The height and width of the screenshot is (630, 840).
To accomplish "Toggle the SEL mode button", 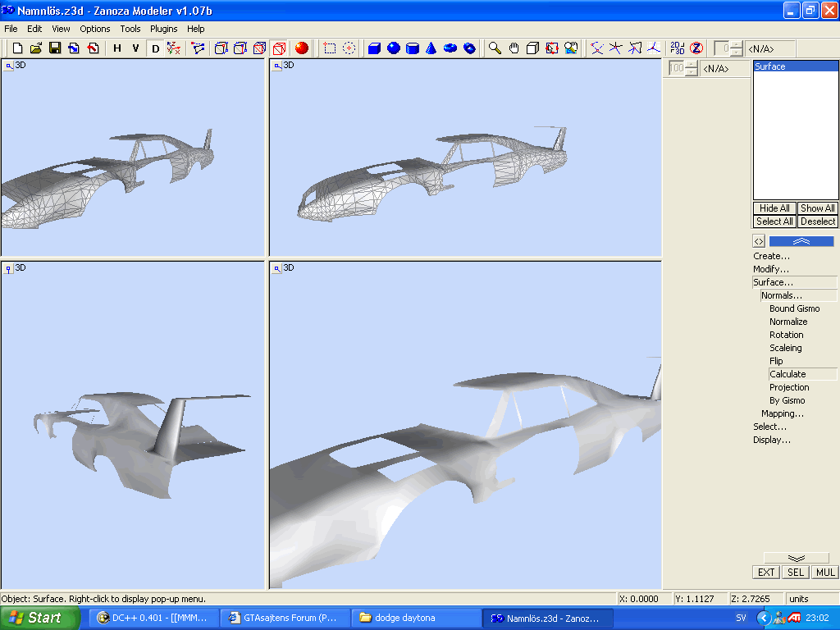I will [x=796, y=573].
